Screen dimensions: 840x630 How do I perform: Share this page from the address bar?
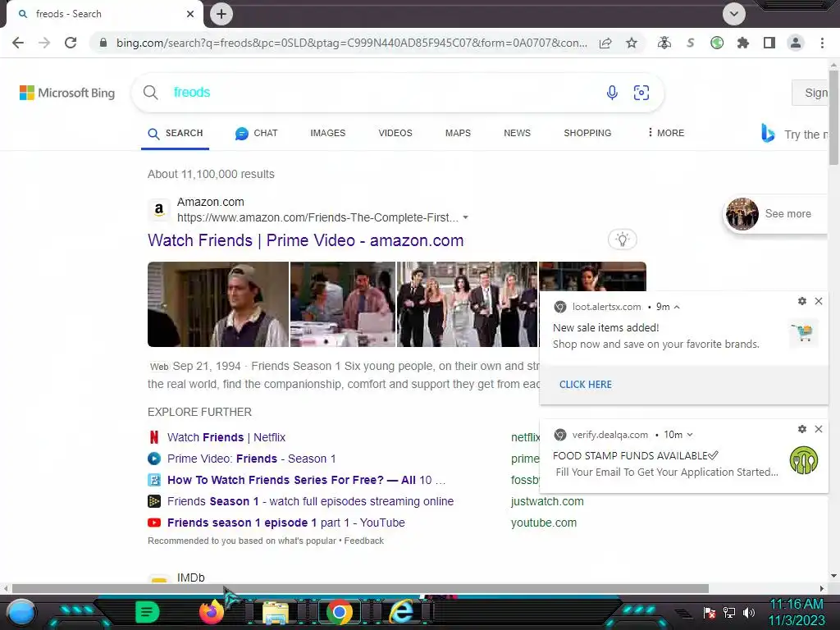coord(605,43)
